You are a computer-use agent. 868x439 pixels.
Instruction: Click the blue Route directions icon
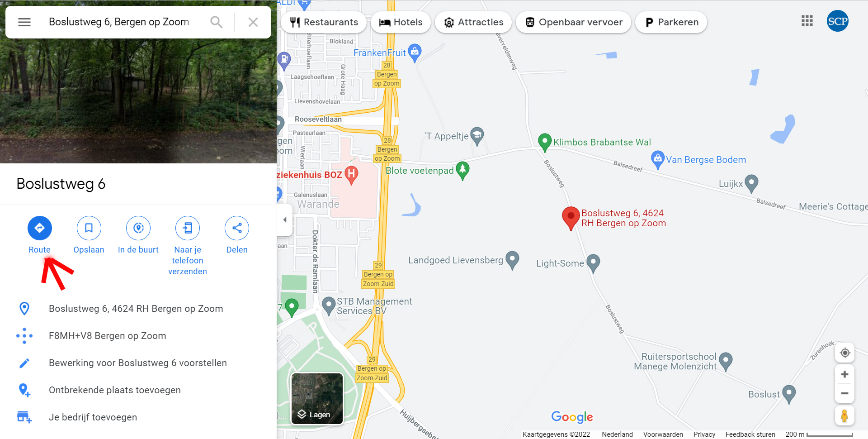(40, 228)
